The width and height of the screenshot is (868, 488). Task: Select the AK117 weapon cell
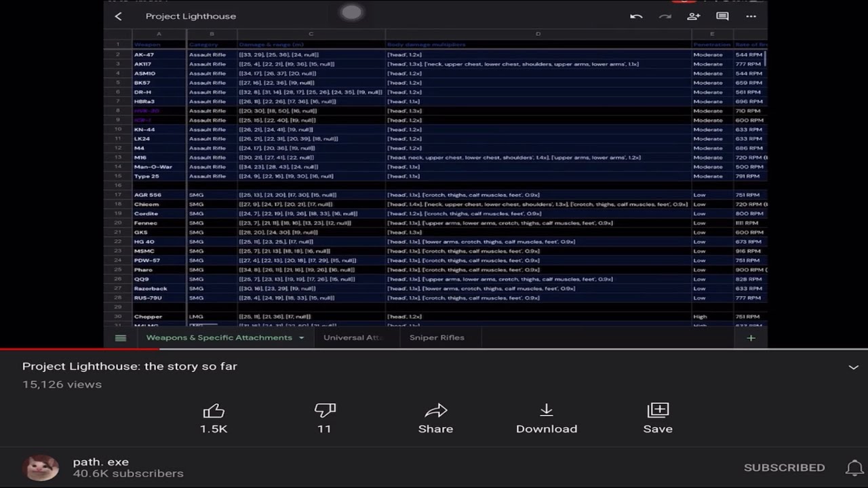point(159,64)
